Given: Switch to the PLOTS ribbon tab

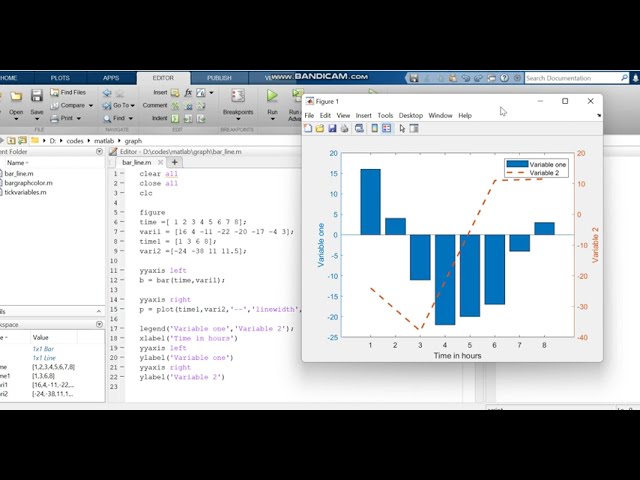Looking at the screenshot, I should [60, 78].
